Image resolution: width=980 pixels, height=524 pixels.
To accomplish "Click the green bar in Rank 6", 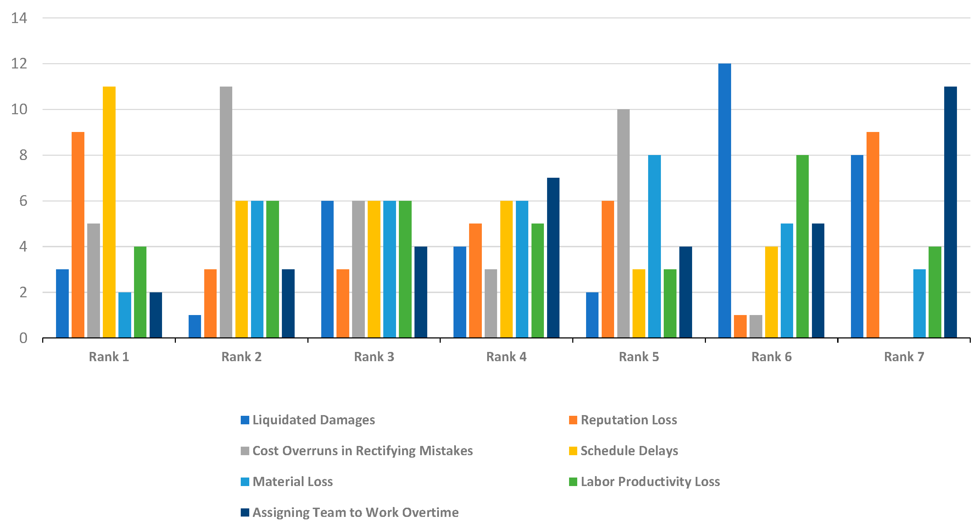I will coord(802,246).
